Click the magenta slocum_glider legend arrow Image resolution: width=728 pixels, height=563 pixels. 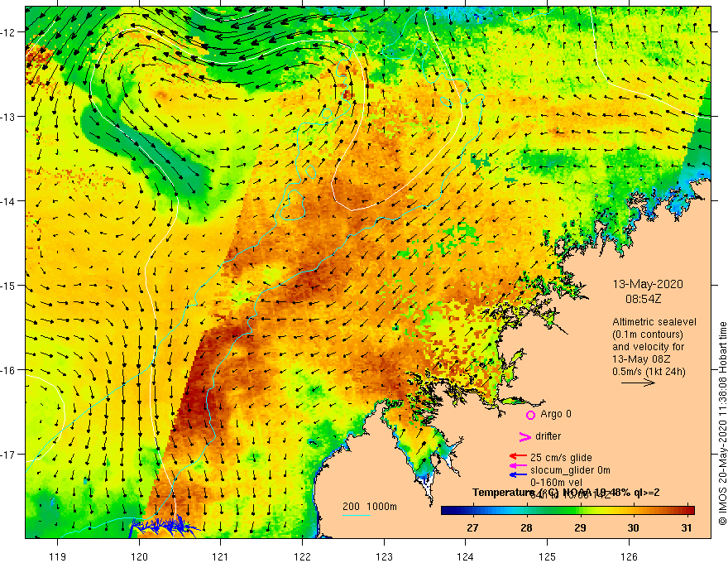(x=518, y=465)
